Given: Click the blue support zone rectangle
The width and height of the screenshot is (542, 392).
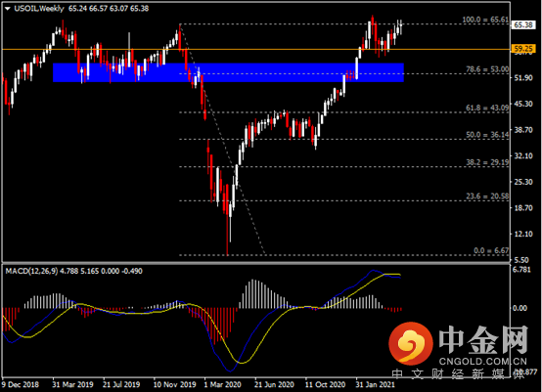Looking at the screenshot, I should coord(228,72).
